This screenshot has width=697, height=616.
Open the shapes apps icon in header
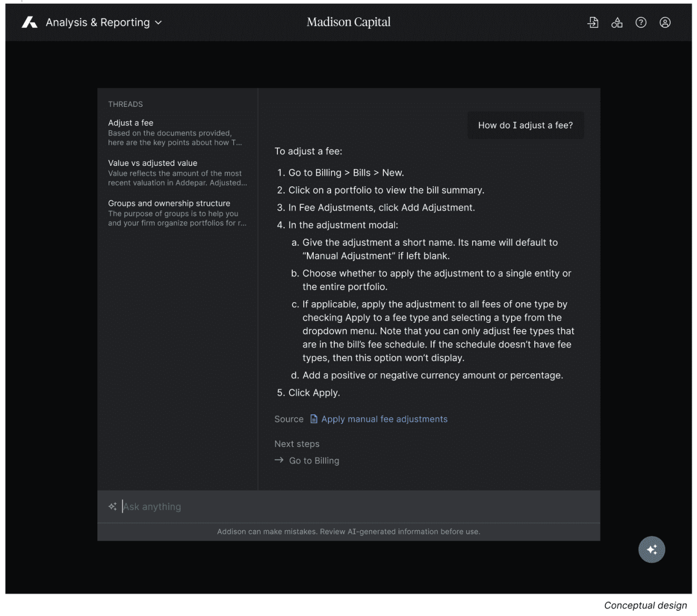[x=617, y=22]
